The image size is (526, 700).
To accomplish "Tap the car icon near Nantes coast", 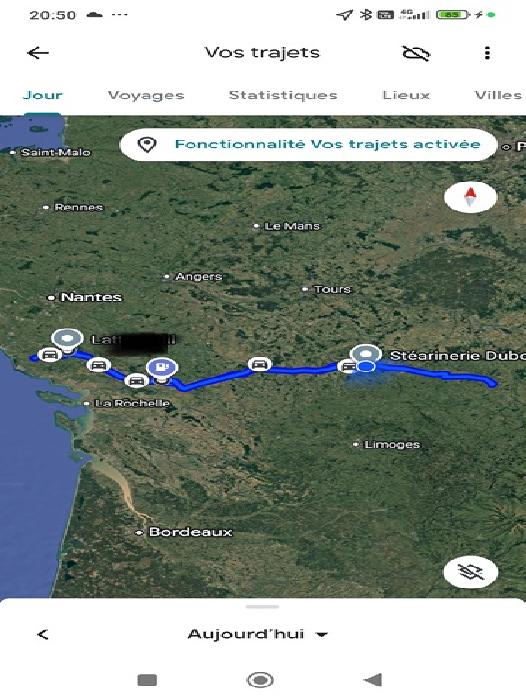I will (50, 355).
